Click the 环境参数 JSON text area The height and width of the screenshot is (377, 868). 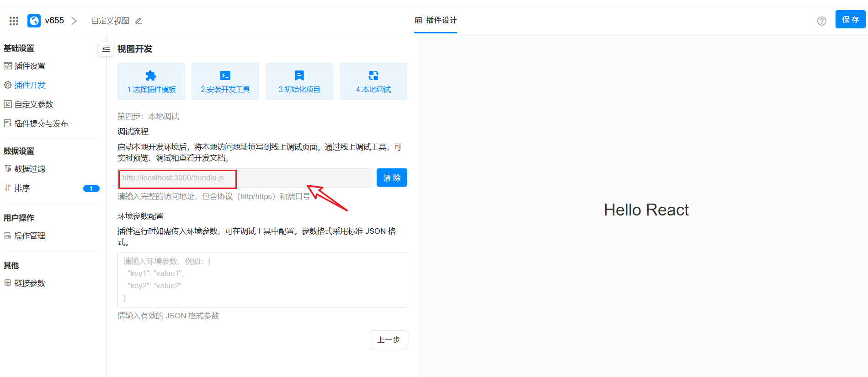(262, 280)
